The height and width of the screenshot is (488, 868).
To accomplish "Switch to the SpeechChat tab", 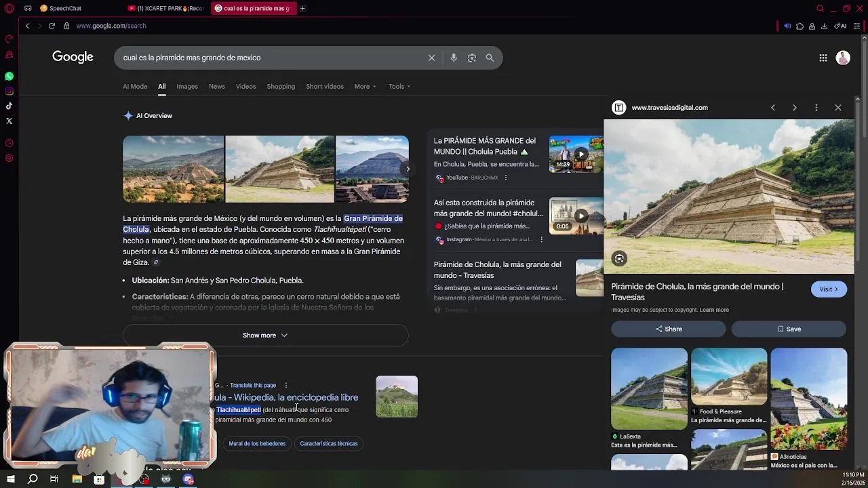I will tap(65, 8).
